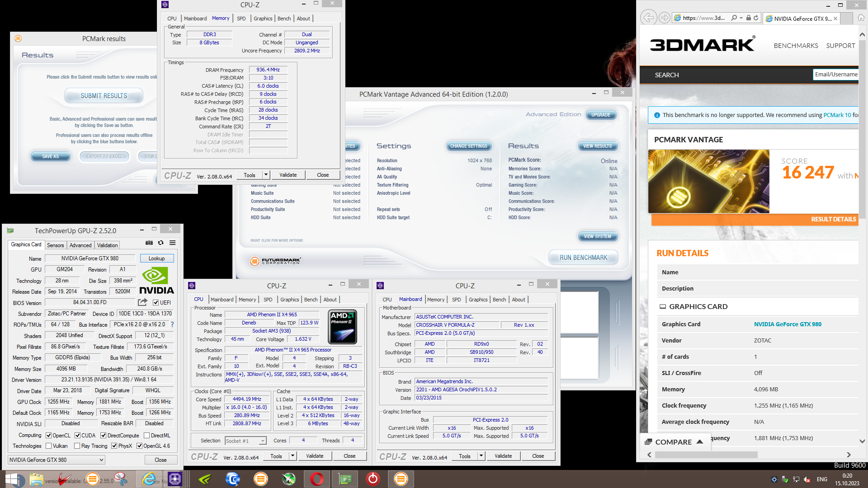Image resolution: width=868 pixels, height=488 pixels.
Task: Switch to Sensors tab in GPU-Z
Action: pos(55,245)
